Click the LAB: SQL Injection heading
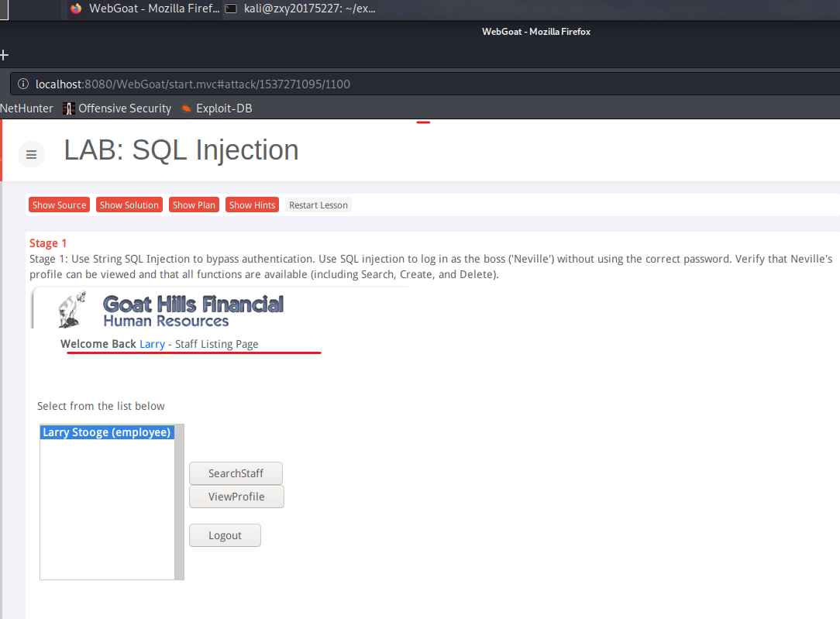Screen dimensions: 840x619 [x=181, y=150]
